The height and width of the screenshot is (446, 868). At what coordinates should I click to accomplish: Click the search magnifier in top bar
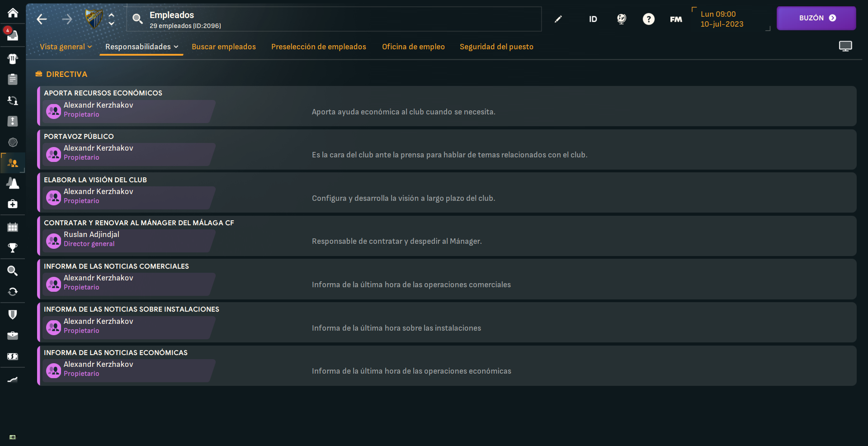coord(137,19)
